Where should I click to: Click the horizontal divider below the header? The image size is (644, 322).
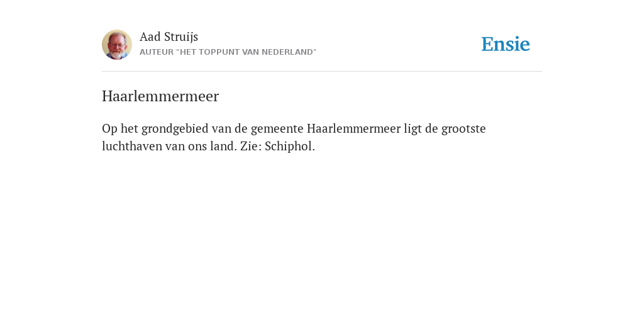322,72
